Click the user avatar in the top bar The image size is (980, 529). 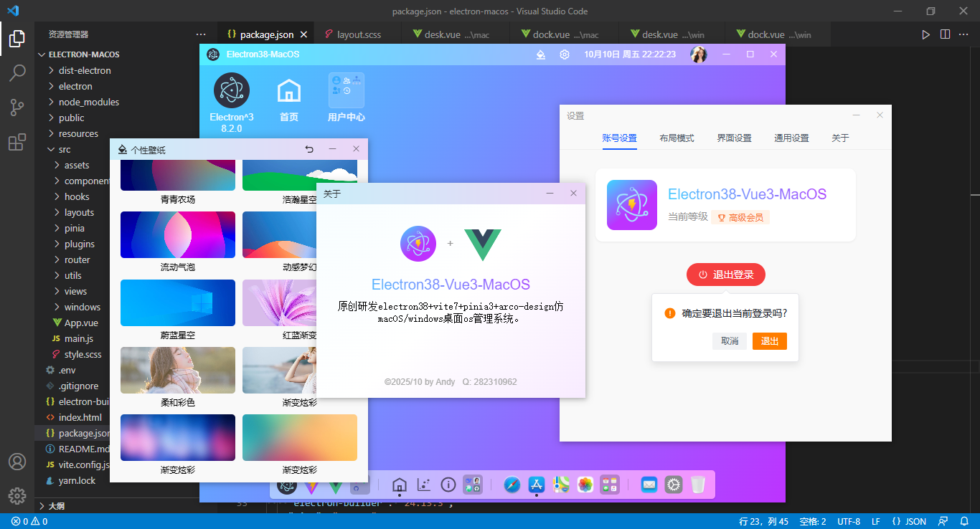coord(698,54)
